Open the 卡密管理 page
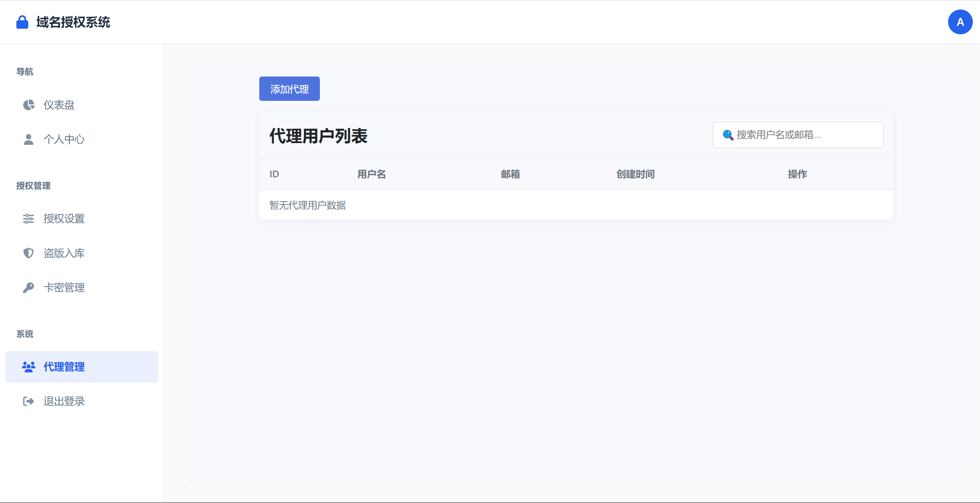This screenshot has width=980, height=503. 64,287
